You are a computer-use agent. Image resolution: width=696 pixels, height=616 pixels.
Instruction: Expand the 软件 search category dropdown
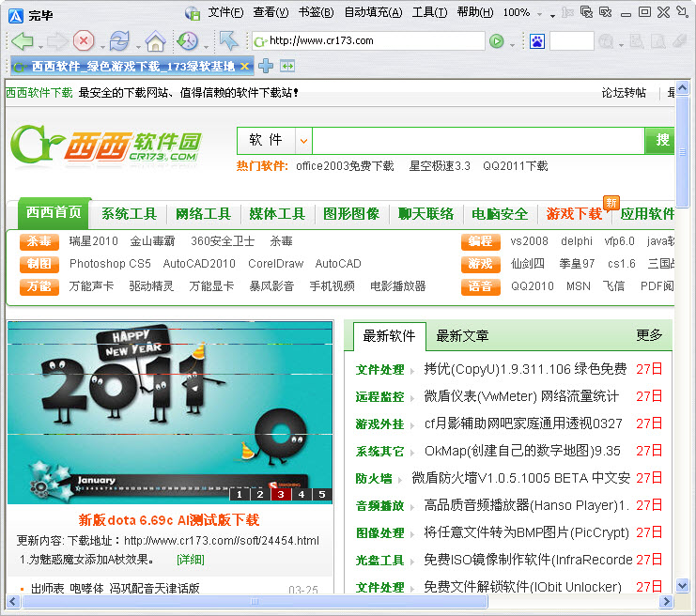pyautogui.click(x=303, y=141)
